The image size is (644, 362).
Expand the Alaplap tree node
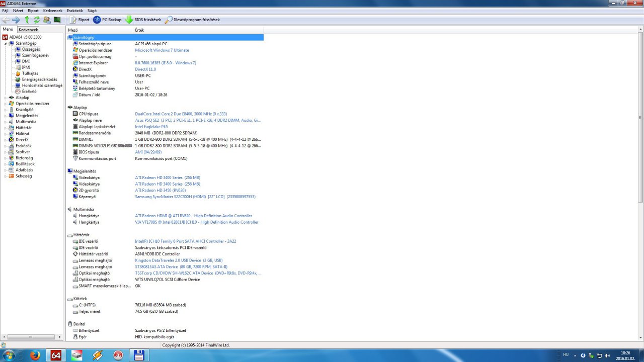point(6,98)
